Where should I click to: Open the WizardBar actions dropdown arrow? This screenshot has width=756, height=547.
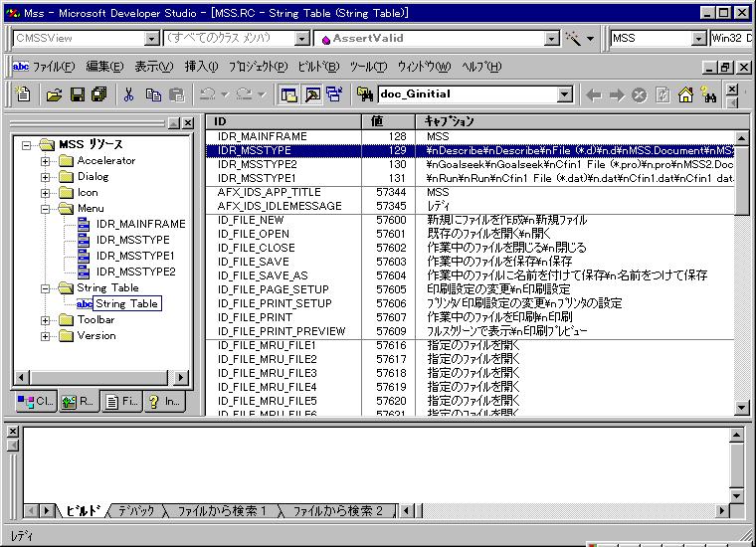coord(590,39)
